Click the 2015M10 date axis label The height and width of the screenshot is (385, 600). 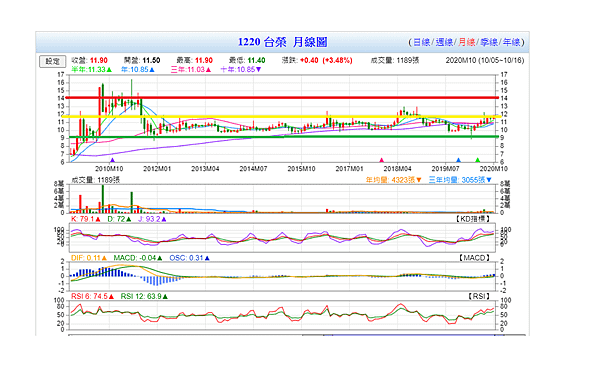point(301,169)
